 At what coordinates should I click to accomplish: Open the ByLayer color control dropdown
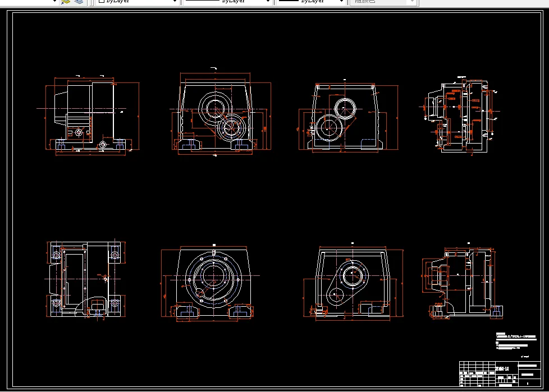click(137, 2)
